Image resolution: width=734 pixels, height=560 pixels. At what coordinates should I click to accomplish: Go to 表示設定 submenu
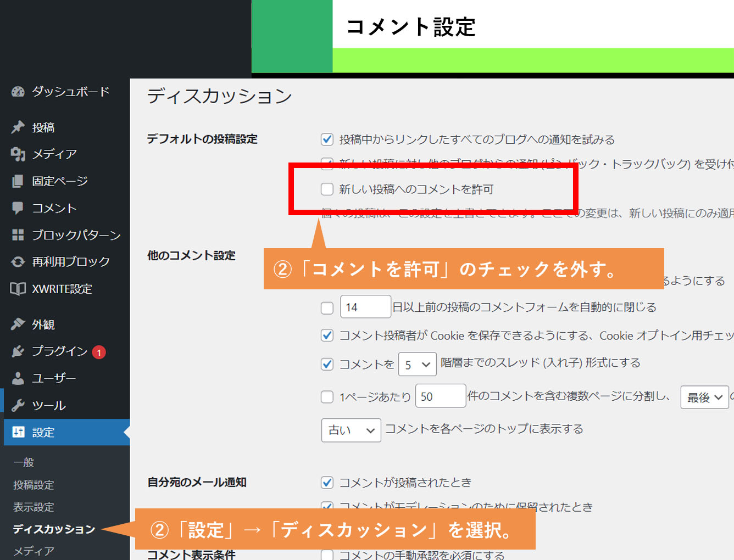(34, 507)
